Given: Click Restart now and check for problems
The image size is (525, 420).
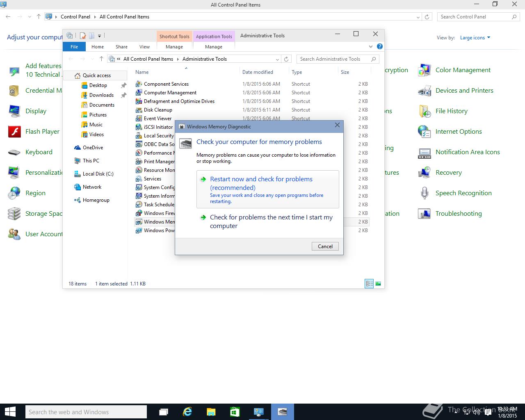Looking at the screenshot, I should (268, 189).
